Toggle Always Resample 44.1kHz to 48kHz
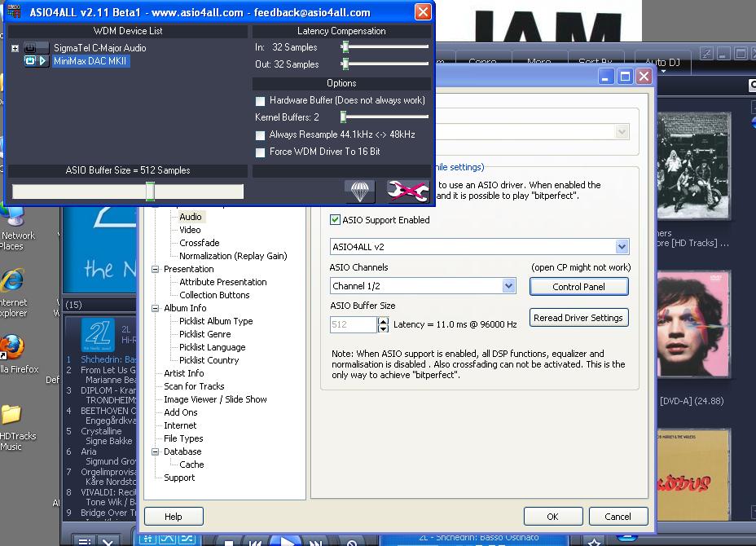Image resolution: width=756 pixels, height=546 pixels. (261, 135)
